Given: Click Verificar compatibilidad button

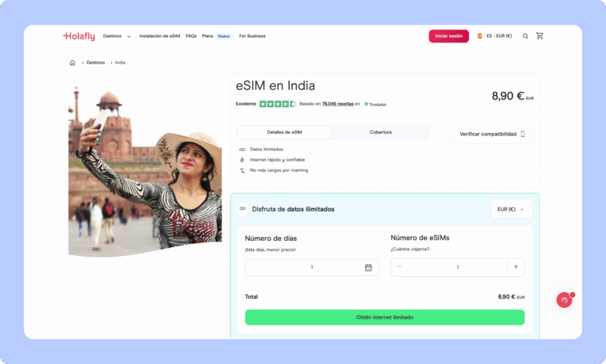Looking at the screenshot, I should tap(492, 134).
